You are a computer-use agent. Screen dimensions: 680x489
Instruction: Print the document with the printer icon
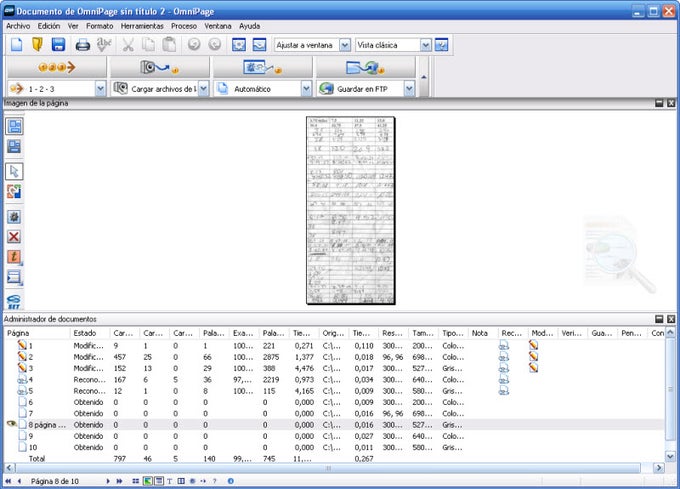82,45
